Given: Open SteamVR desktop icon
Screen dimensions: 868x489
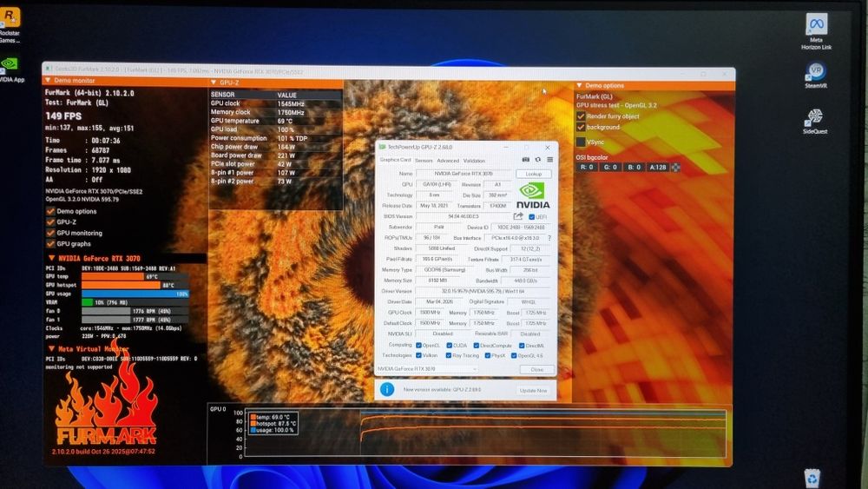Looking at the screenshot, I should tap(816, 75).
